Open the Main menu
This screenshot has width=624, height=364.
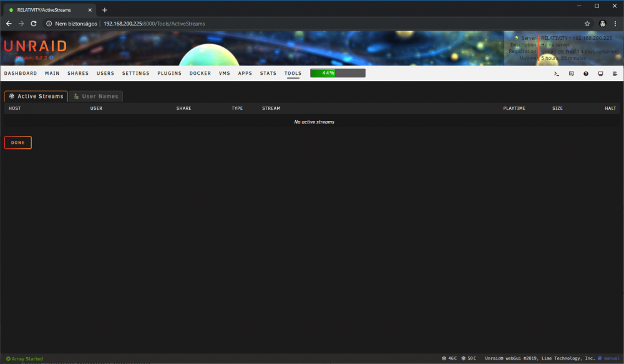coord(52,74)
